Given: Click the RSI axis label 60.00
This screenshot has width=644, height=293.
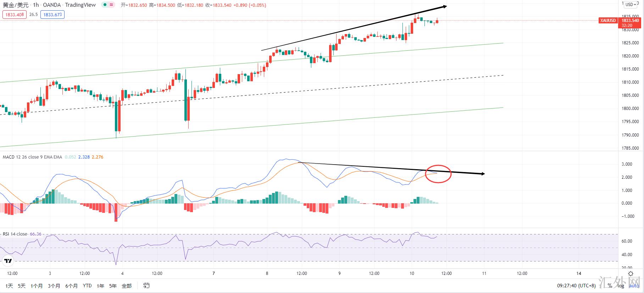Looking at the screenshot, I should click(x=627, y=241).
